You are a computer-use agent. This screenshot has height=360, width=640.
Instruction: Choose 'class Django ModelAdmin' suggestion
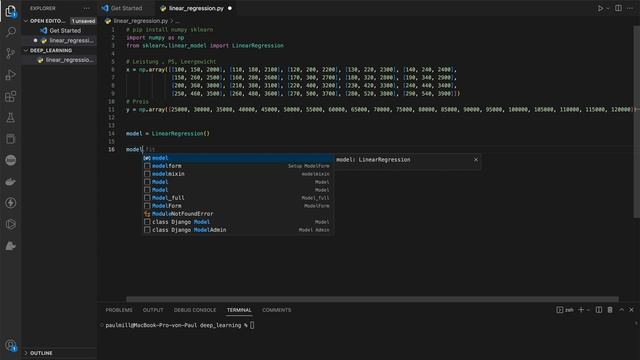pyautogui.click(x=238, y=230)
